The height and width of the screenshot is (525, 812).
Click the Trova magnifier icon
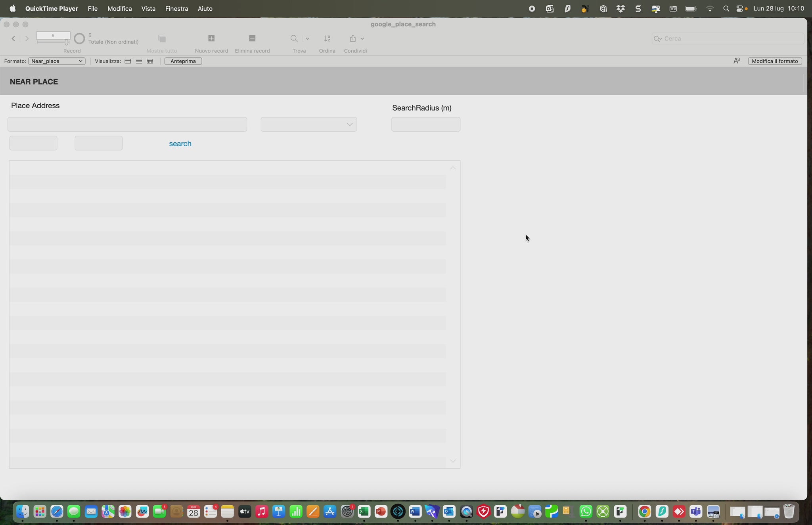[294, 38]
